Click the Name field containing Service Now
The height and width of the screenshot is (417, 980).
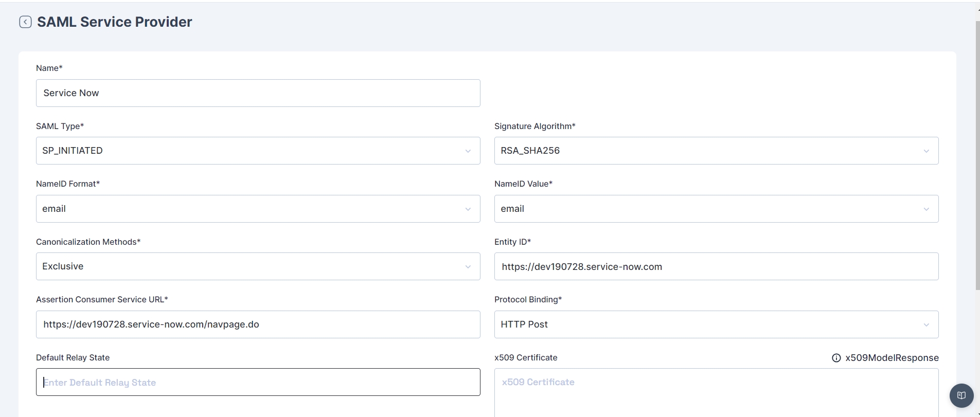click(x=258, y=93)
